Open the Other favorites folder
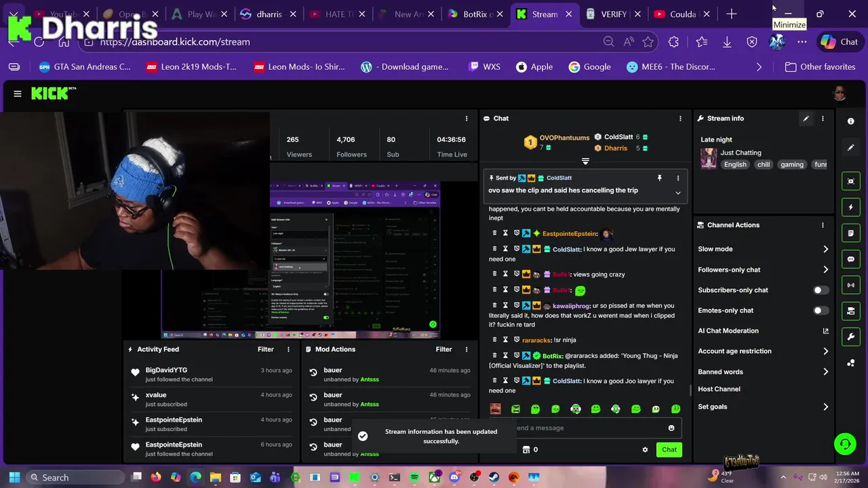868x488 pixels. (820, 67)
